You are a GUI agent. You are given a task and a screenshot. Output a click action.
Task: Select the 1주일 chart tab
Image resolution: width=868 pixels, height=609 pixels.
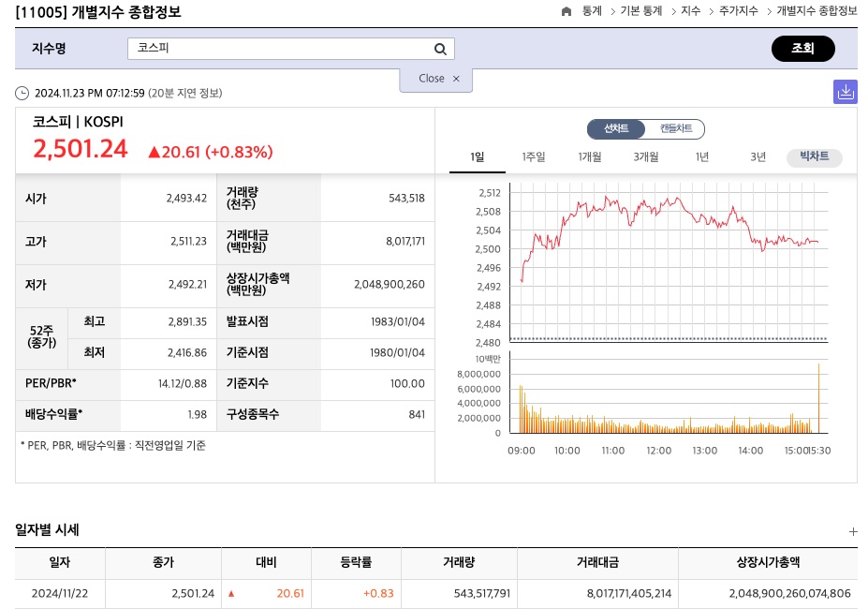pos(534,156)
